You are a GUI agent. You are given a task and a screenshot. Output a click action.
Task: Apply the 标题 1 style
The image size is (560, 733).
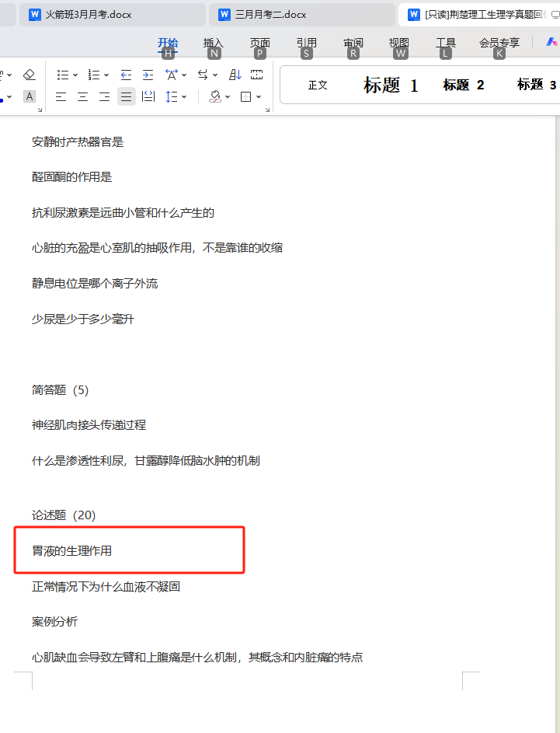pos(391,85)
